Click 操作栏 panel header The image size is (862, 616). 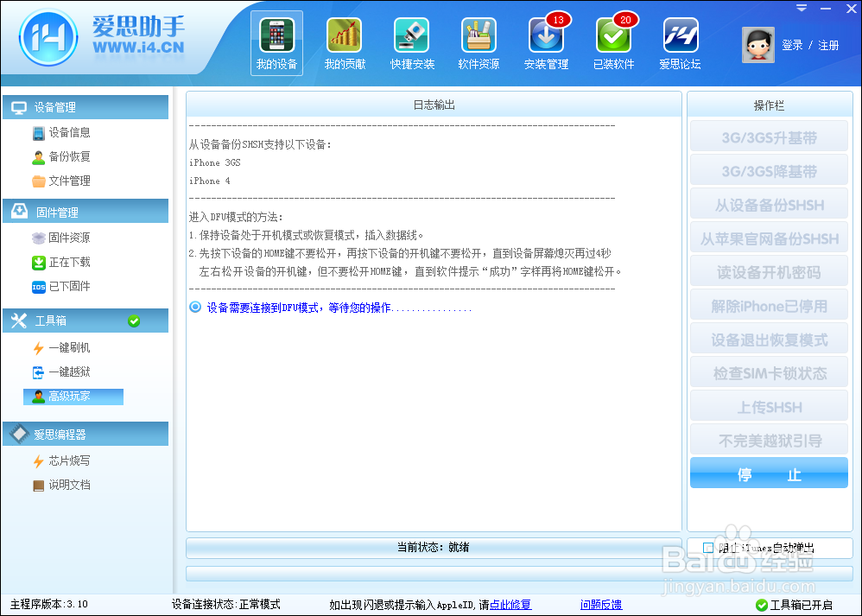(769, 105)
